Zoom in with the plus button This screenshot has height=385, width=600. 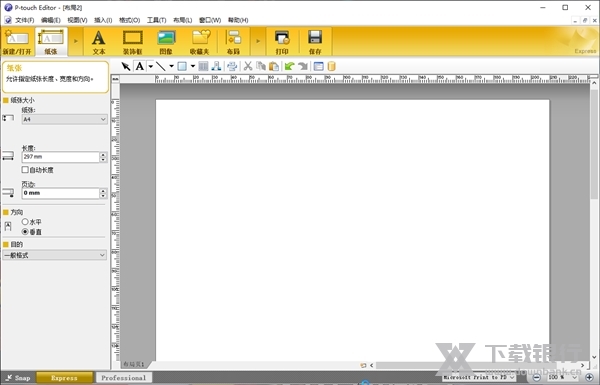590,378
